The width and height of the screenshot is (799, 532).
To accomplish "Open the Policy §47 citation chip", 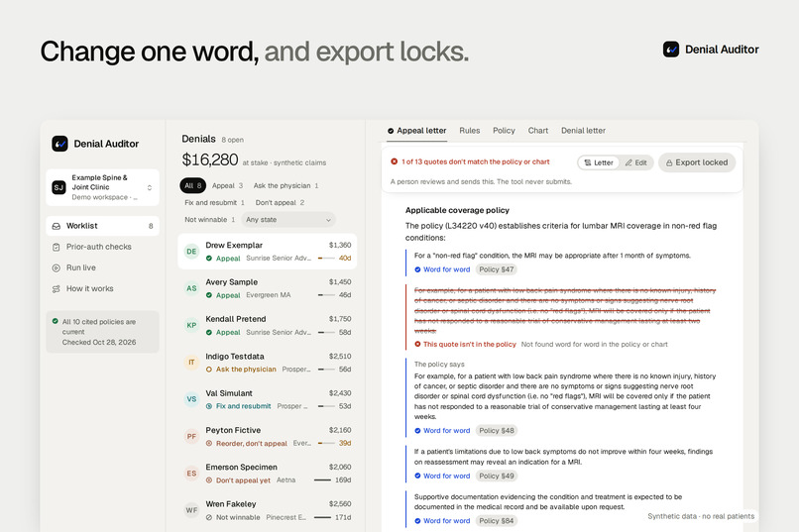I will click(497, 269).
